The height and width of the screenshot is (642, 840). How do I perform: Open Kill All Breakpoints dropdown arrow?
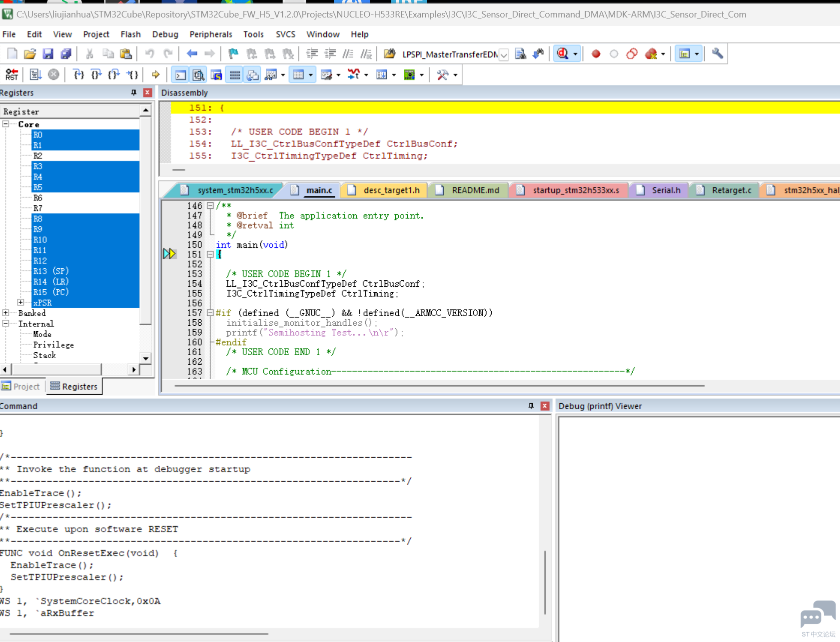[x=663, y=54]
